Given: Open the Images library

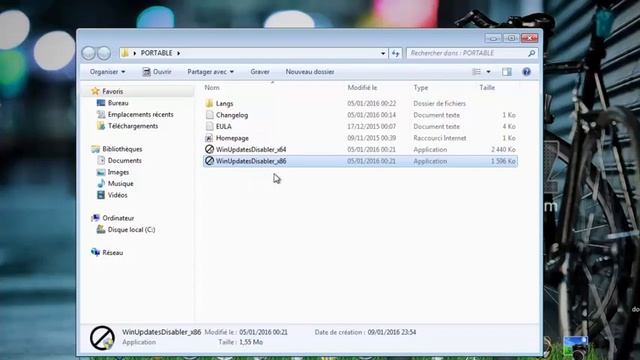Looking at the screenshot, I should click(x=118, y=172).
